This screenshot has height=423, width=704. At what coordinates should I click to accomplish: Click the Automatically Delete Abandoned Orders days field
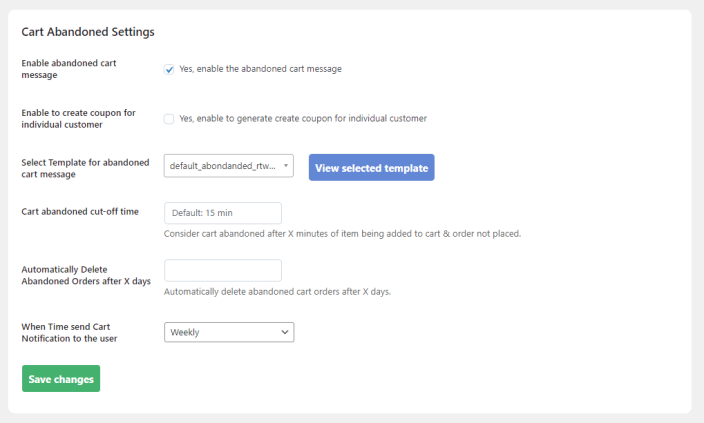pos(222,271)
